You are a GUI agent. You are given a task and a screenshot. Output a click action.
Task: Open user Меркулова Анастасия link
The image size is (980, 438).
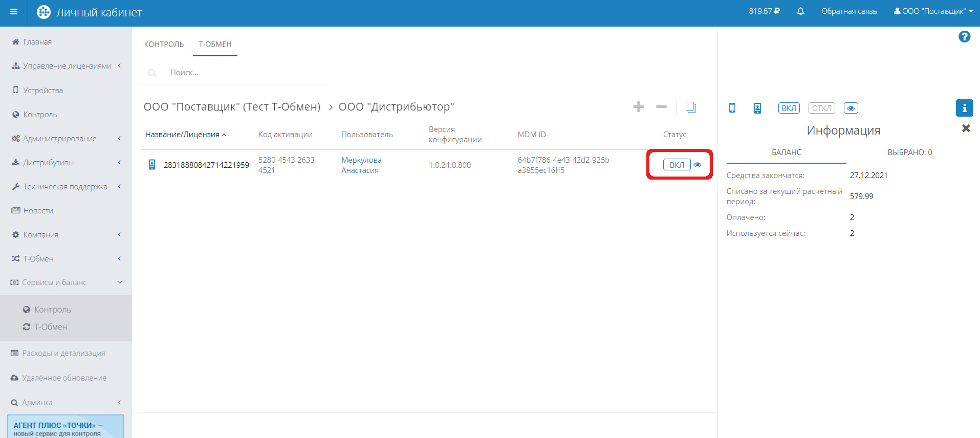[362, 165]
